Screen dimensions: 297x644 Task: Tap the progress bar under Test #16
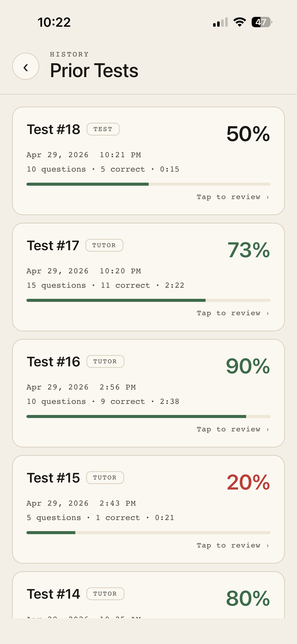[148, 416]
